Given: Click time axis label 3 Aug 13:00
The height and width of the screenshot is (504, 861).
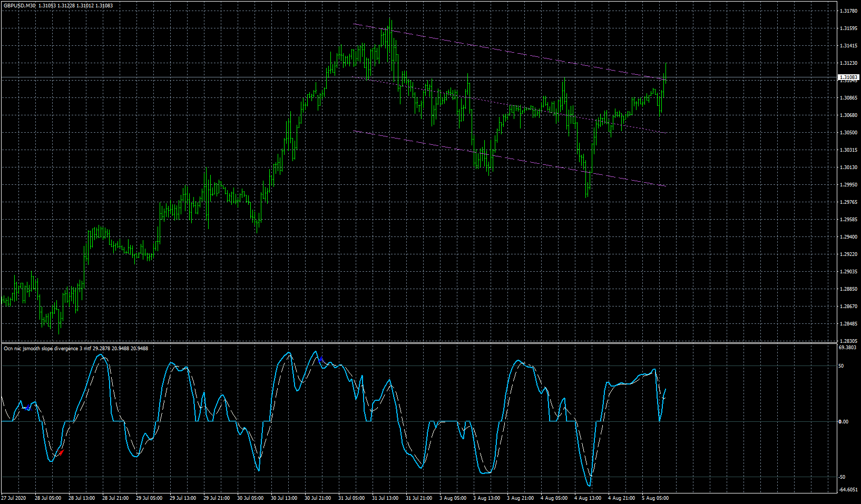Looking at the screenshot, I should click(x=487, y=498).
